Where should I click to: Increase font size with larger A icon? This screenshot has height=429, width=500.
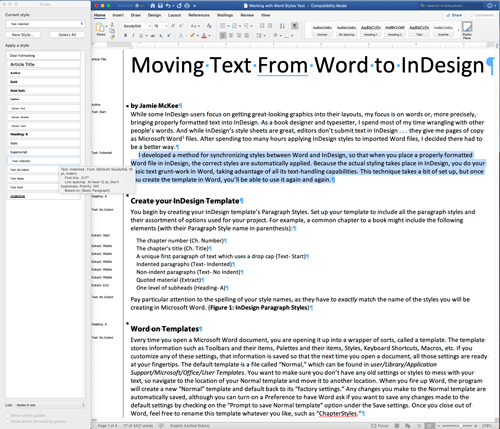pos(173,26)
